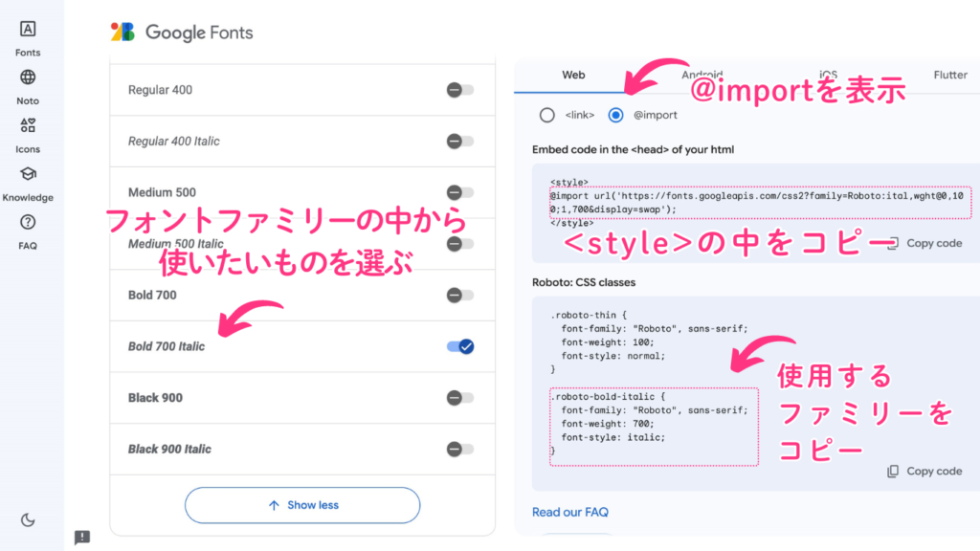Enable the Regular 400 toggle

tap(460, 90)
